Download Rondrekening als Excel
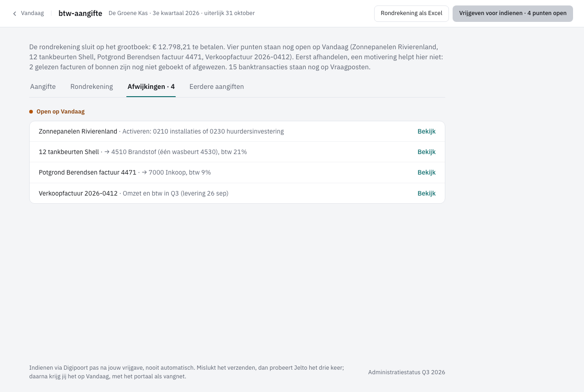 [x=412, y=14]
